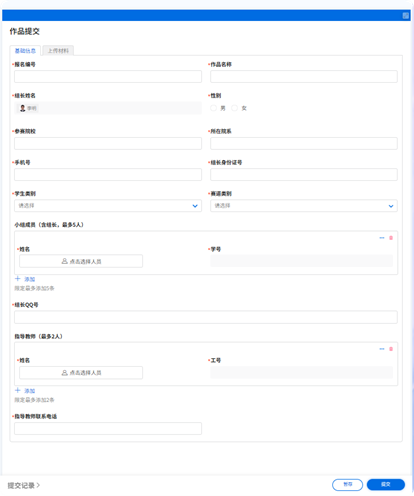Click the blue 提交 button
The height and width of the screenshot is (496, 414).
click(x=386, y=484)
